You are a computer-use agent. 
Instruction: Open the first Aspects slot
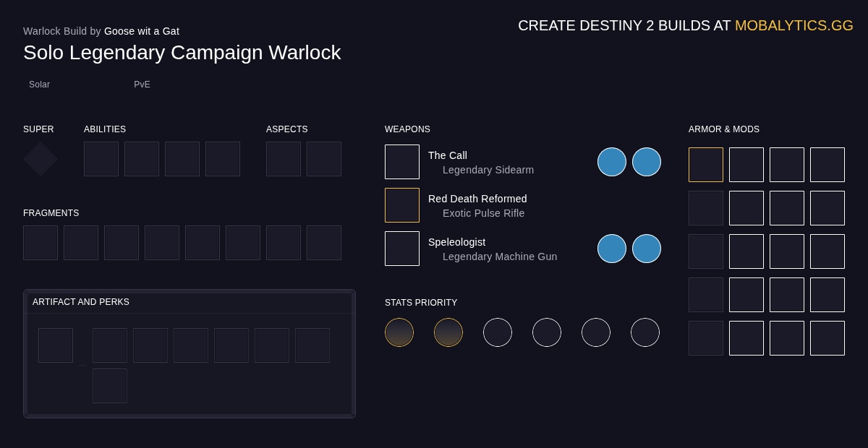pyautogui.click(x=284, y=159)
